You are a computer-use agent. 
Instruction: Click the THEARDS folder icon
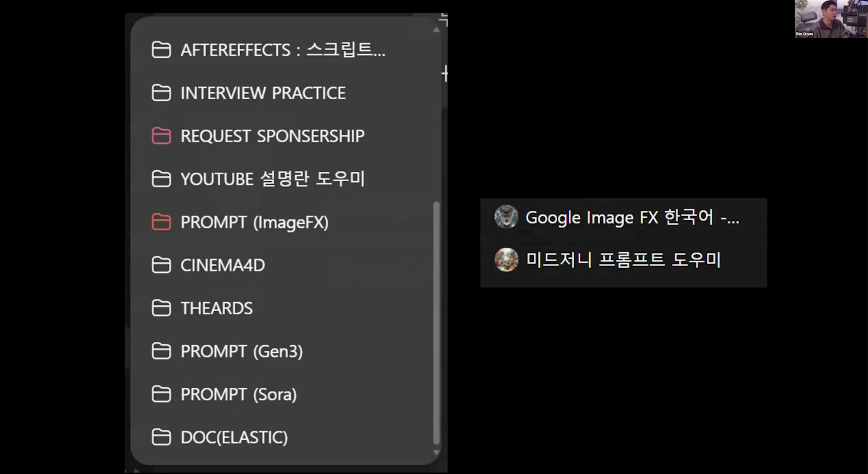click(161, 308)
